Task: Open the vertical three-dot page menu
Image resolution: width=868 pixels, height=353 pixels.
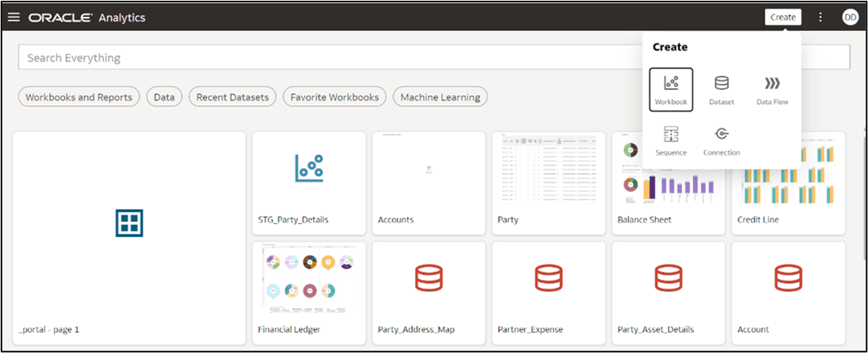Action: (x=820, y=17)
